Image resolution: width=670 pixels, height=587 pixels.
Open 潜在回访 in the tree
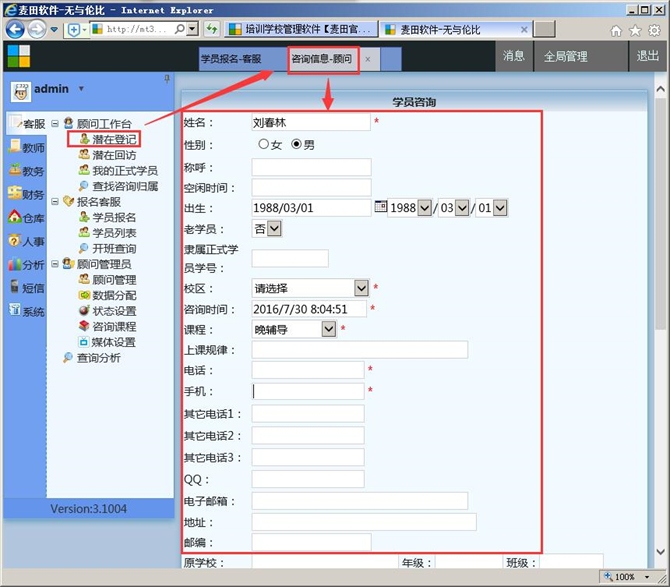(108, 155)
